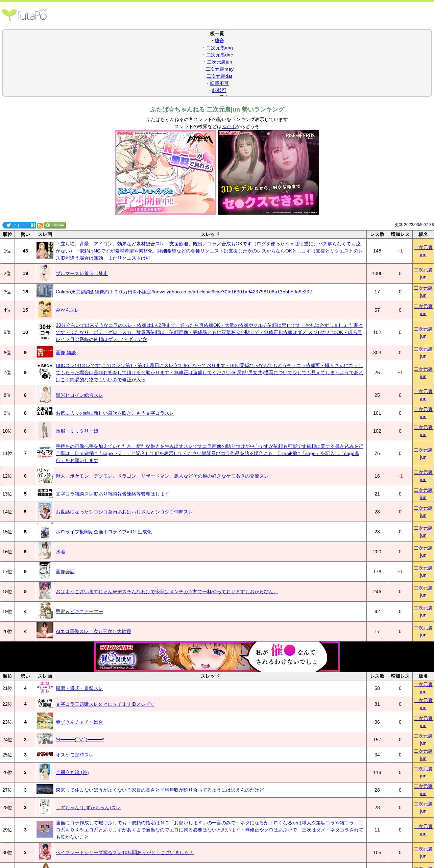Open 二次元裏jun board link in the 10位 row
The image size is (434, 868).
pyautogui.click(x=423, y=431)
